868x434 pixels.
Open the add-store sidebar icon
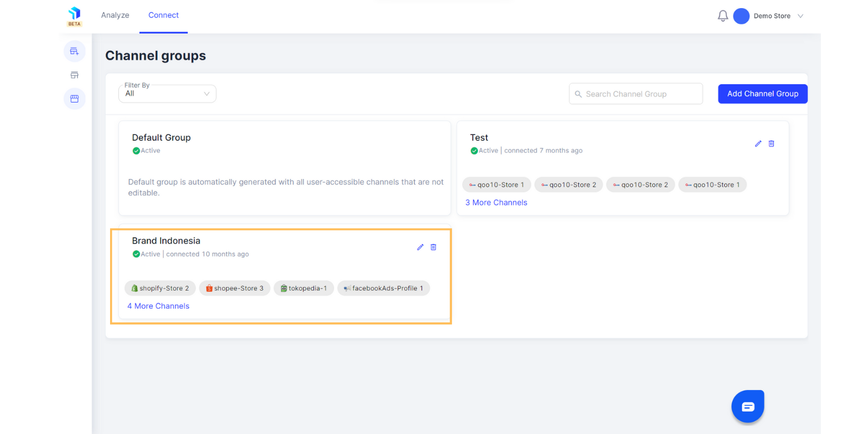74,51
